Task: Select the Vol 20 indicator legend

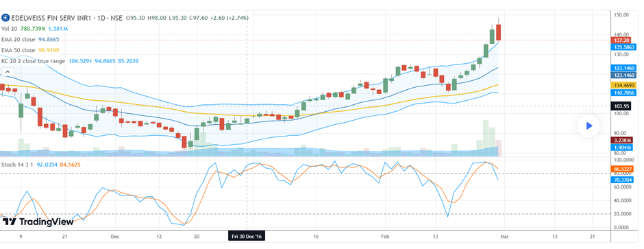Action: tap(10, 29)
